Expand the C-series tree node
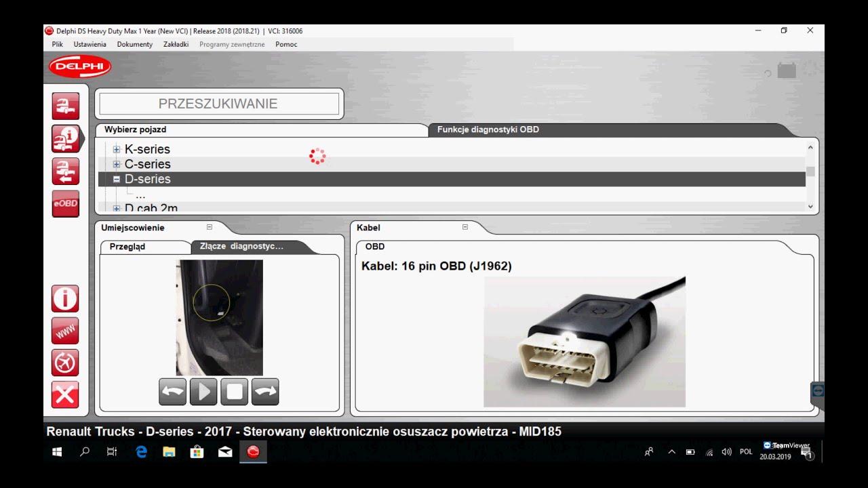The image size is (868, 488). click(117, 164)
